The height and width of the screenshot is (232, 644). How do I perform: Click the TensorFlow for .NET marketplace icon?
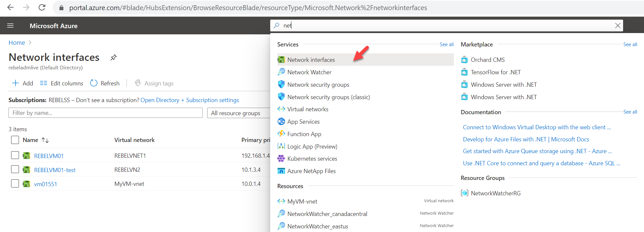[464, 72]
